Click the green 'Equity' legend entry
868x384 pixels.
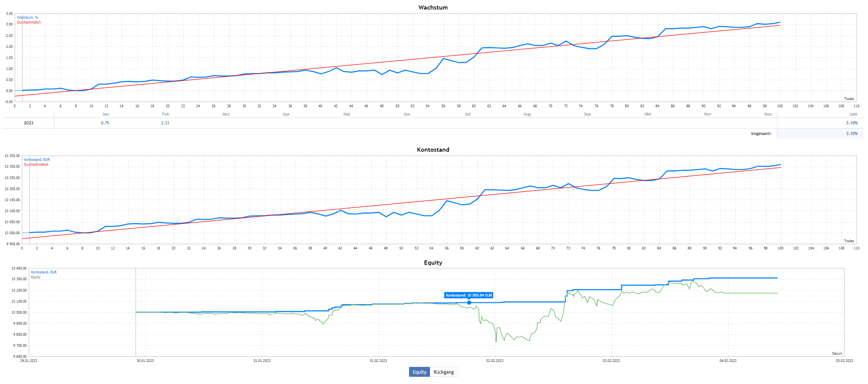(x=36, y=277)
